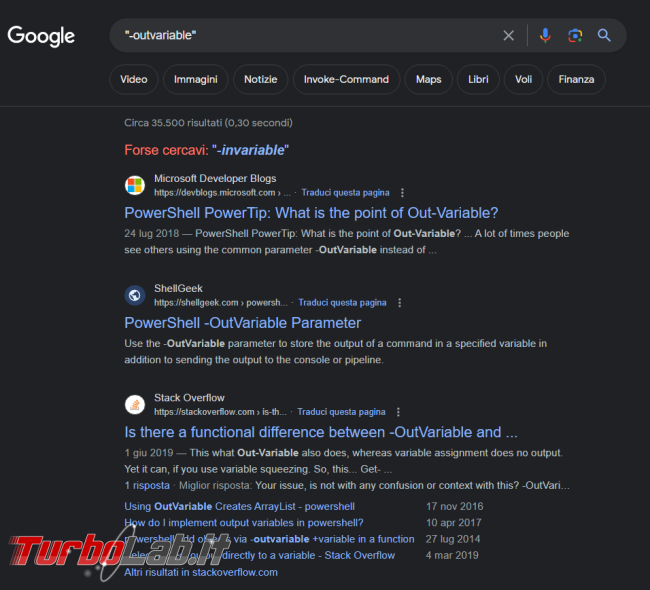The width and height of the screenshot is (650, 590).
Task: Open the stackoverflow.com URL breadcrumb
Action: pos(220,412)
